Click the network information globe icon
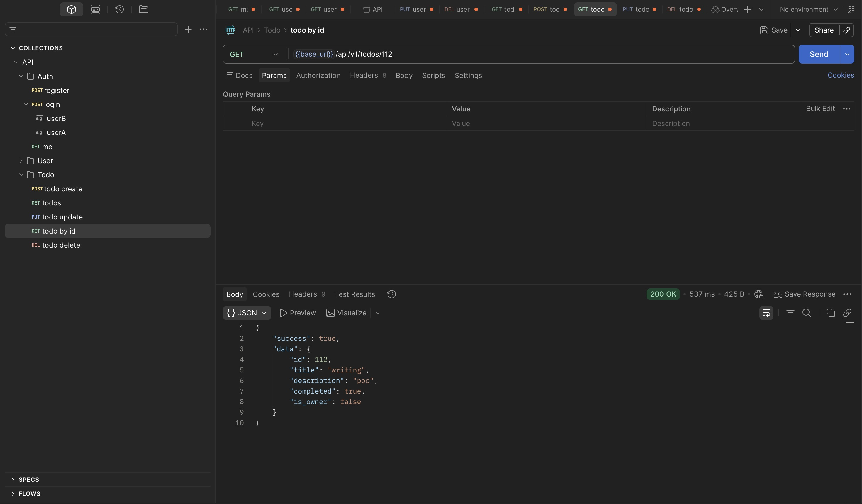The image size is (862, 504). click(x=759, y=294)
